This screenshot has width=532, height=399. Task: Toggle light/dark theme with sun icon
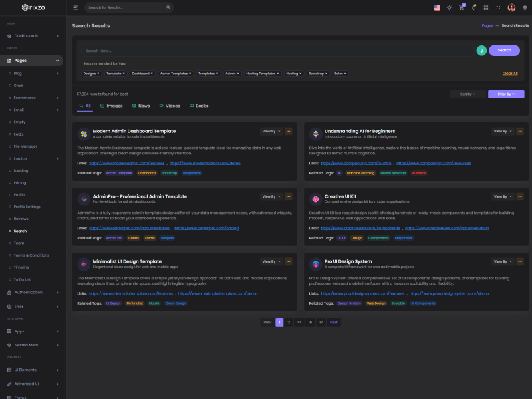[450, 7]
